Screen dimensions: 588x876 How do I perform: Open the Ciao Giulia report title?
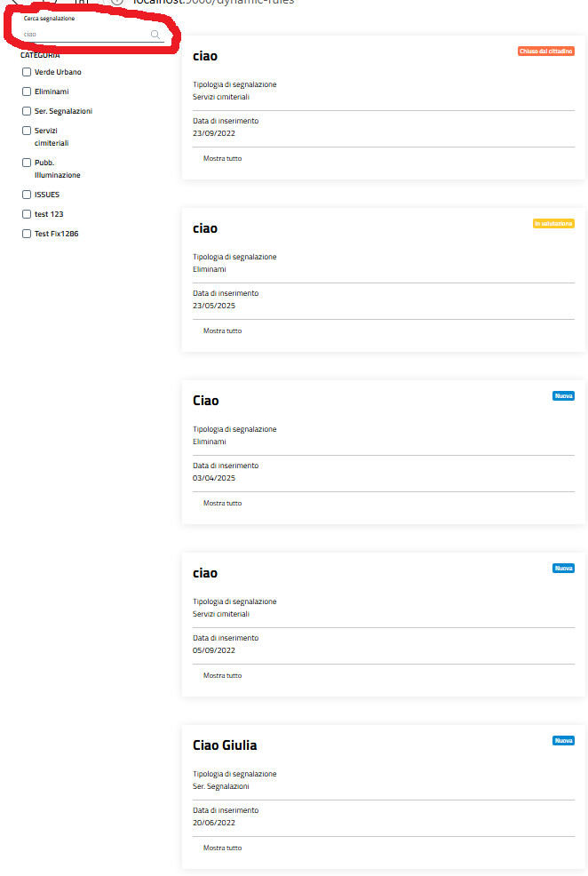[x=225, y=745]
